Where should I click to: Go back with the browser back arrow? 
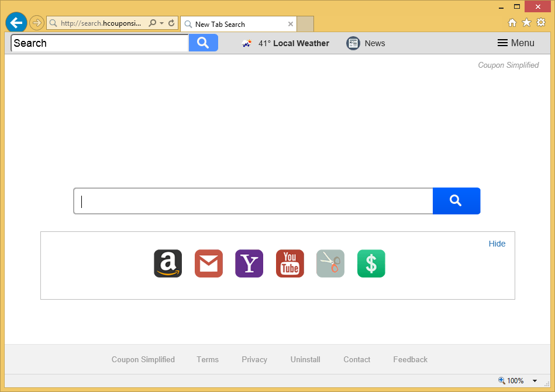pos(16,23)
